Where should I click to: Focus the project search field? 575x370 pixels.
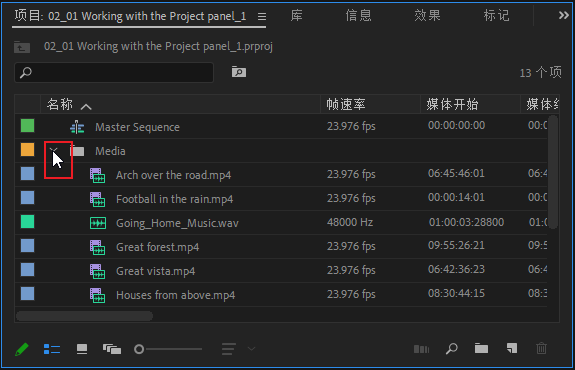point(114,72)
